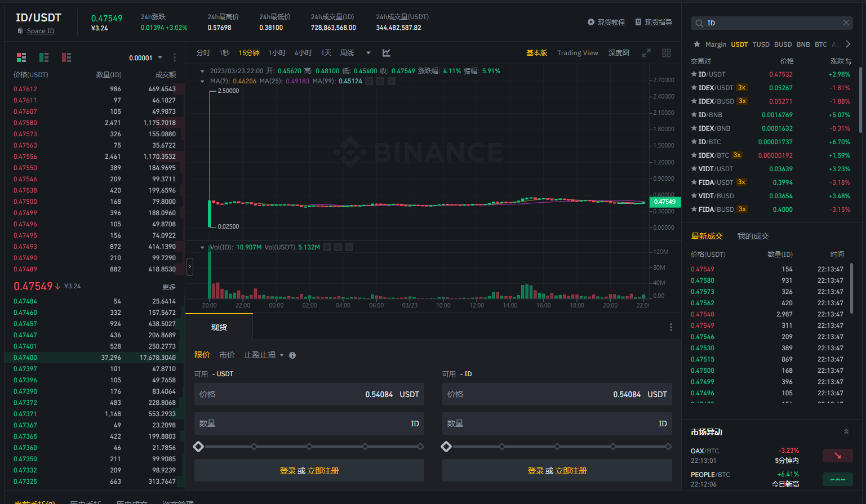
Task: Open spot guidance document icon link
Action: [x=638, y=22]
